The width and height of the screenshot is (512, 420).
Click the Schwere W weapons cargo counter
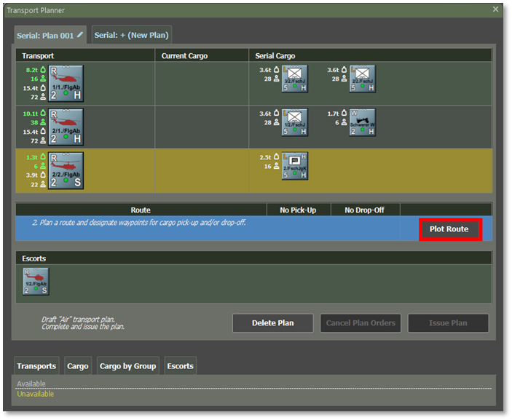point(362,123)
